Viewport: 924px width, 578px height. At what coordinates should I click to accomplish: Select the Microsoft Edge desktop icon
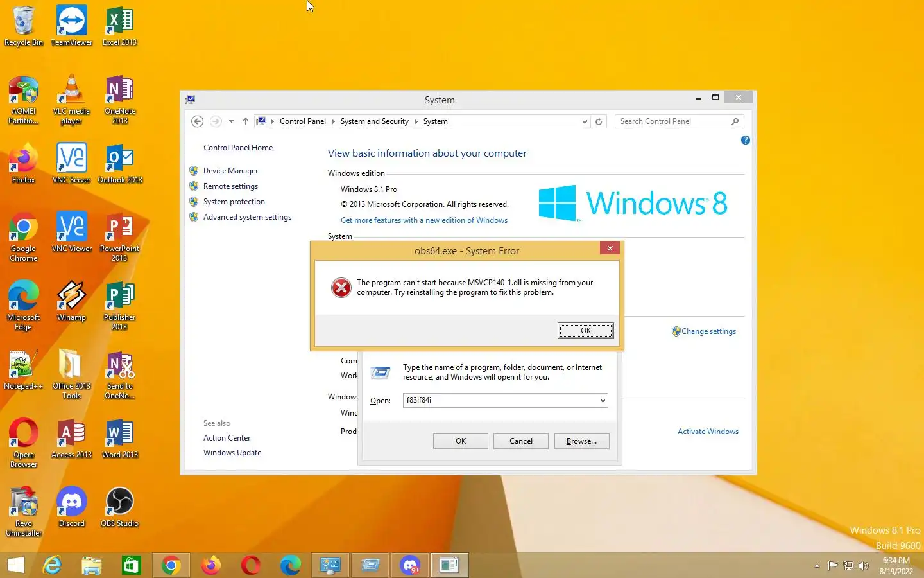24,306
